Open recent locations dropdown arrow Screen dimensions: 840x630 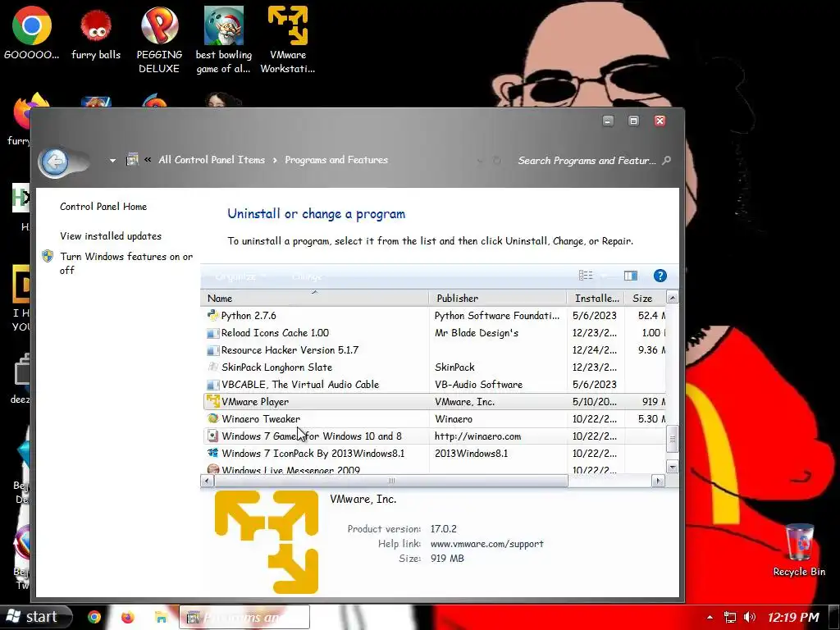click(x=112, y=160)
